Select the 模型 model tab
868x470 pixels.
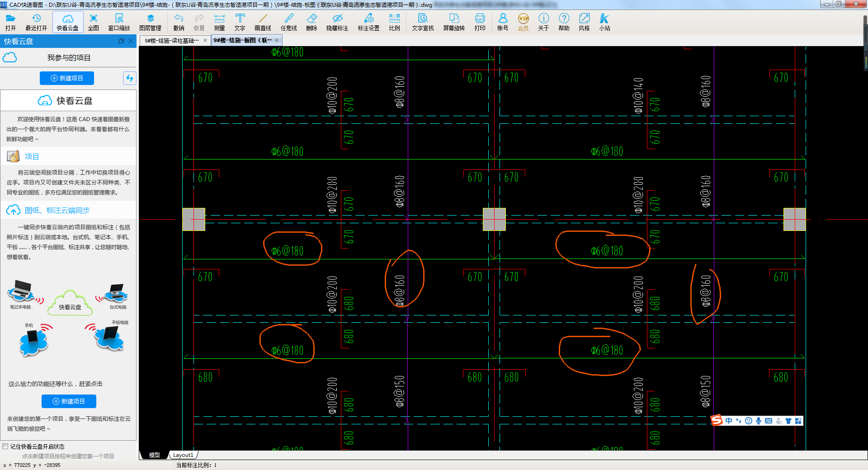point(155,455)
